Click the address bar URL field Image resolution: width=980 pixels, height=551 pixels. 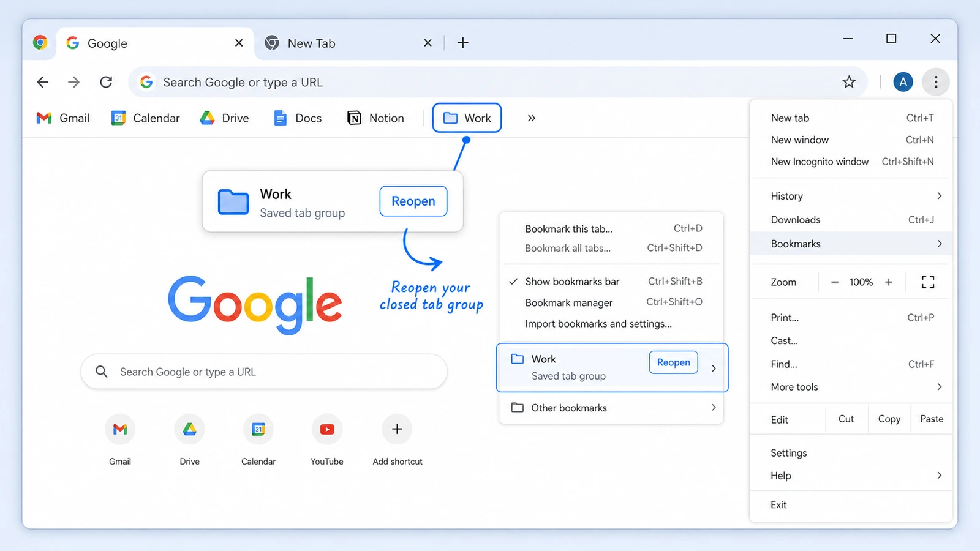point(498,82)
